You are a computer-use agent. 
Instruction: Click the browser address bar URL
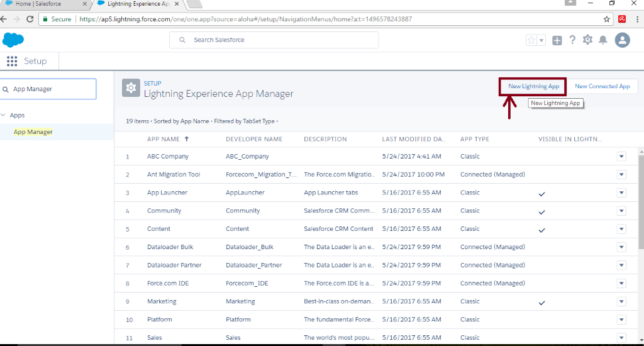[x=246, y=19]
